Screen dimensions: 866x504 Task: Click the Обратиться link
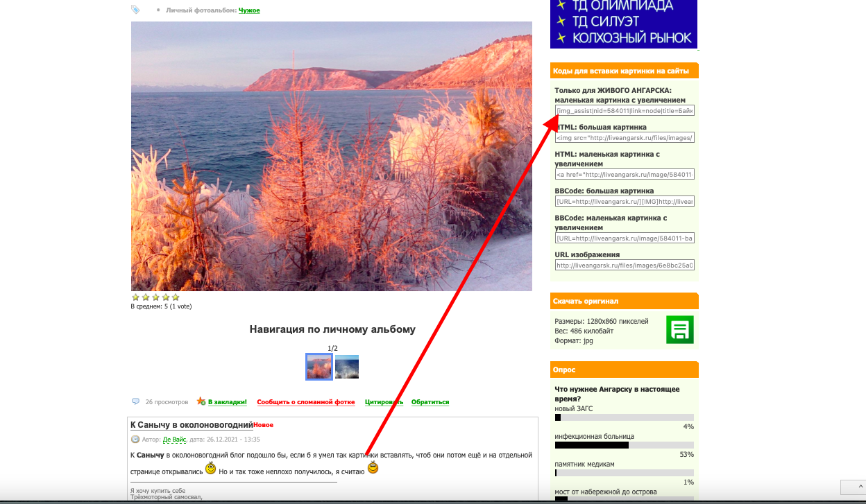pyautogui.click(x=430, y=402)
